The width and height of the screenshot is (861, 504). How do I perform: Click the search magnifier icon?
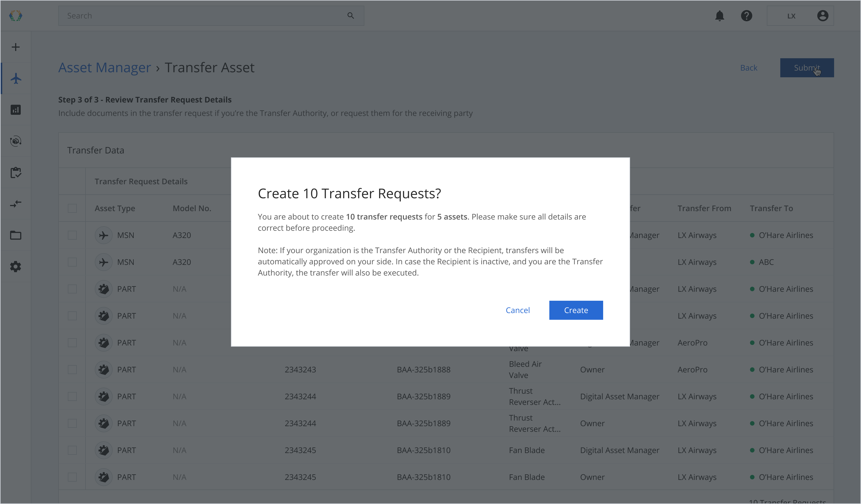pos(350,16)
